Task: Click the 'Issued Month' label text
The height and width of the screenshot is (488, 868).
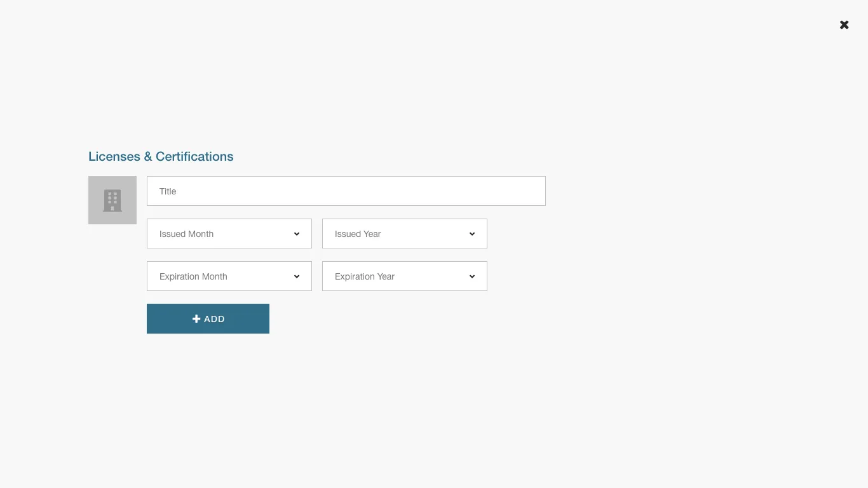Action: pyautogui.click(x=186, y=234)
